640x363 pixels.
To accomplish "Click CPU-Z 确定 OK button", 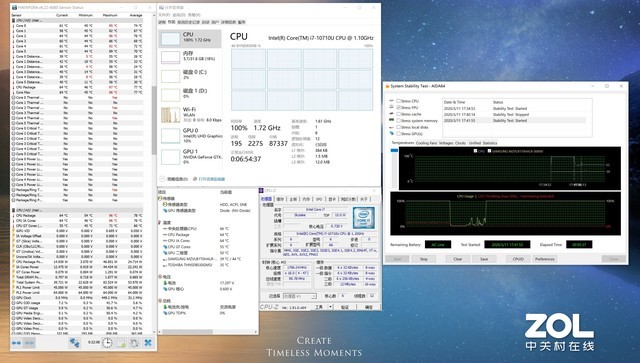I will 369,307.
